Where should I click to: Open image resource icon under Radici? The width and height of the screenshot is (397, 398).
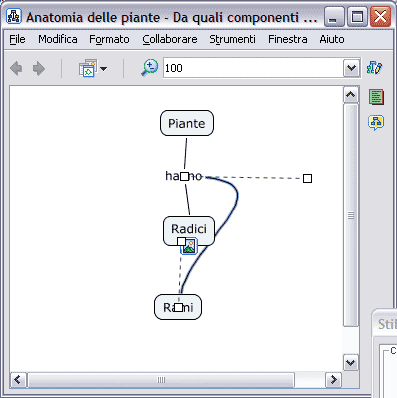[x=189, y=247]
